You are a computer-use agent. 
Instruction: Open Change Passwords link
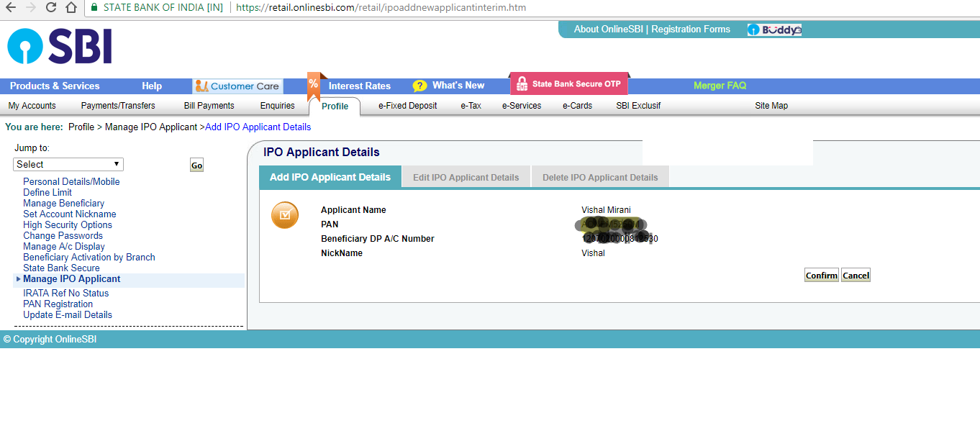[63, 236]
